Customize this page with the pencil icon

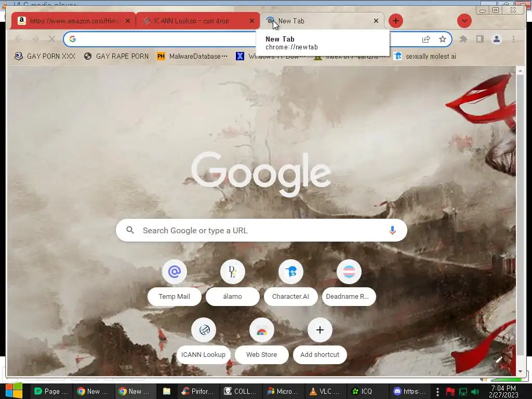pos(499,360)
